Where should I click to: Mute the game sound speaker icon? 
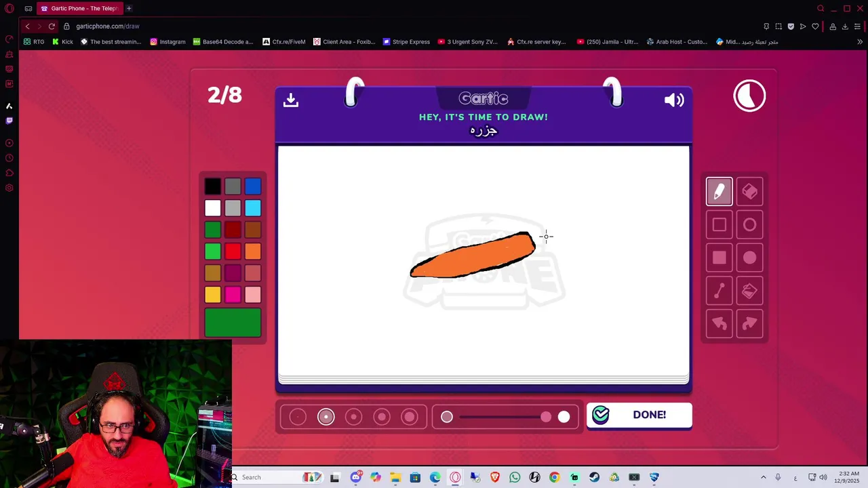pyautogui.click(x=674, y=100)
